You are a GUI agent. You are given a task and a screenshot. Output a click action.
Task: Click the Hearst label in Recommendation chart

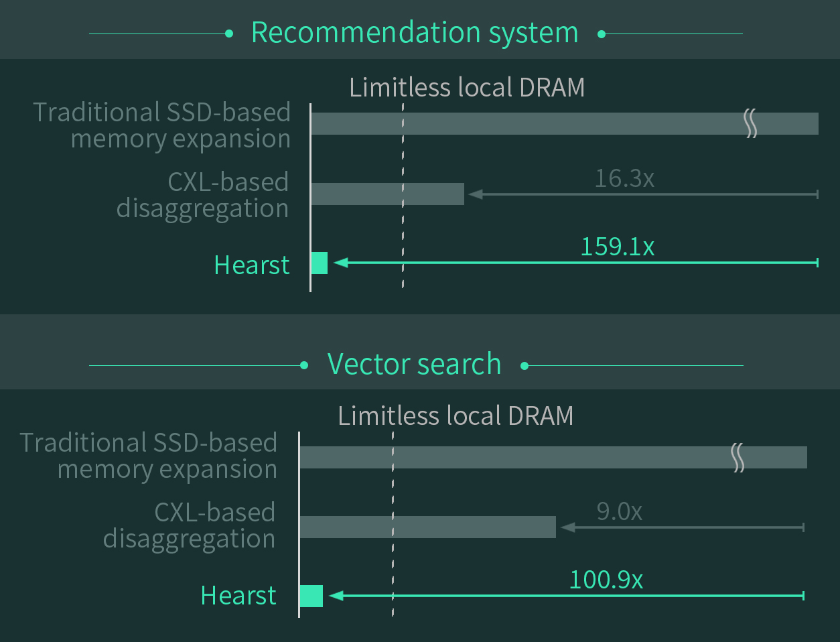click(x=252, y=265)
